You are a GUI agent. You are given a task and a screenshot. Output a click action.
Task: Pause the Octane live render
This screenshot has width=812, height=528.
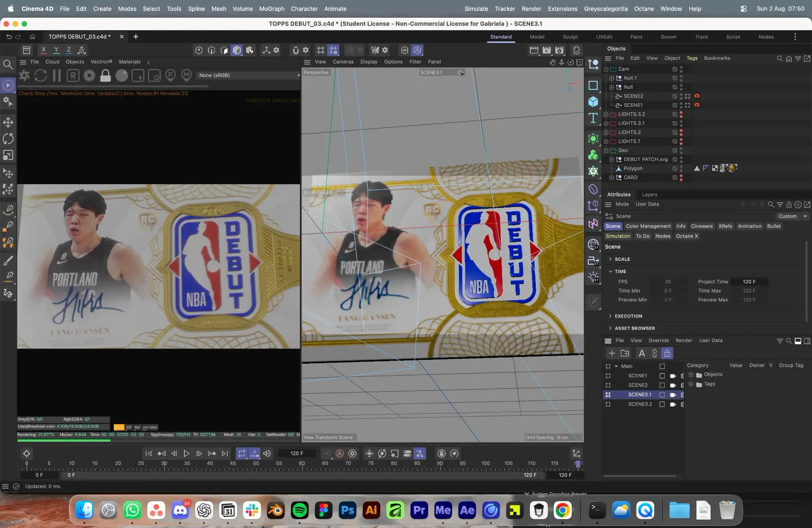(x=57, y=76)
